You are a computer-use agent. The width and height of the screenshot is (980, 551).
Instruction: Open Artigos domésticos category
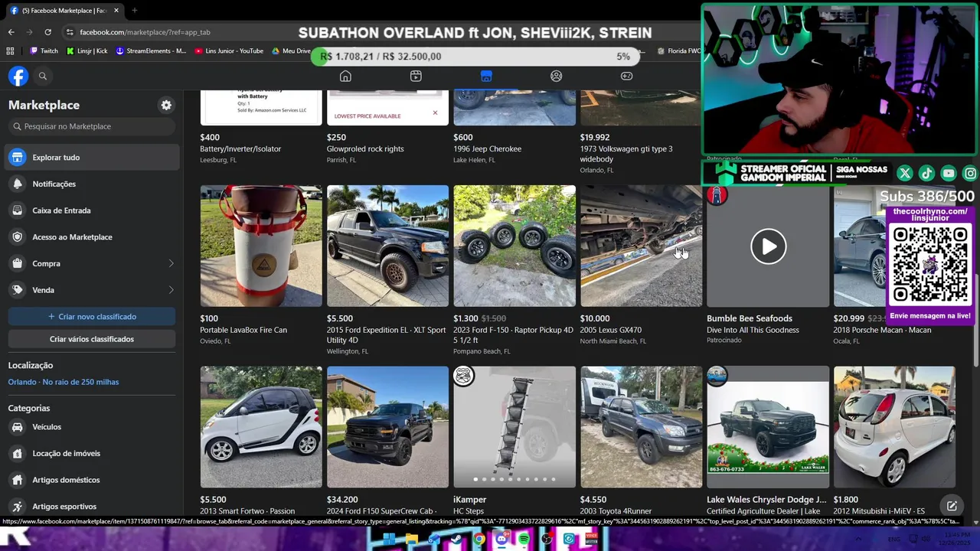pos(92,480)
